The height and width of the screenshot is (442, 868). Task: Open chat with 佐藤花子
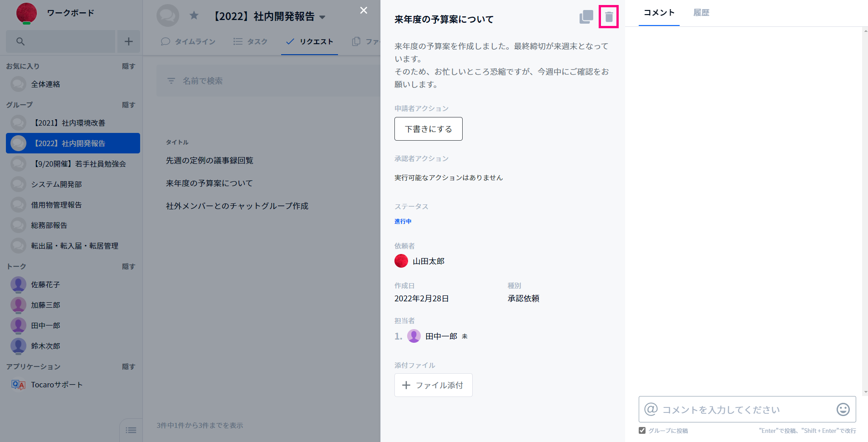click(73, 285)
